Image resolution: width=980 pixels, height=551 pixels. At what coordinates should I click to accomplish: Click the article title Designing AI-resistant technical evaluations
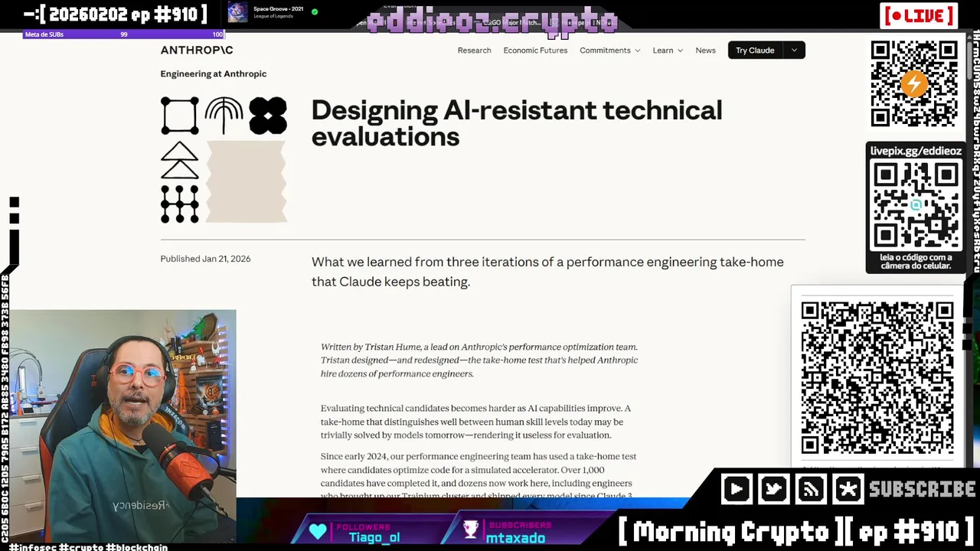point(516,122)
